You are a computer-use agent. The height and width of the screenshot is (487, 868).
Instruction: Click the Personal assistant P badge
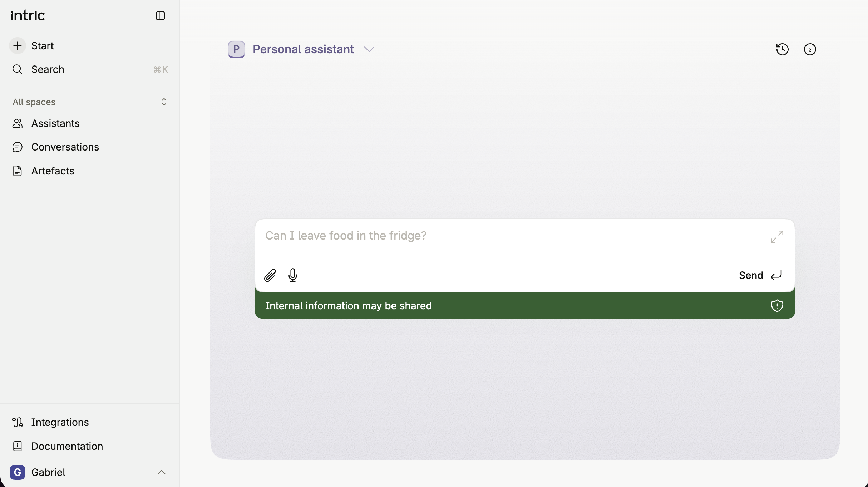click(x=236, y=49)
